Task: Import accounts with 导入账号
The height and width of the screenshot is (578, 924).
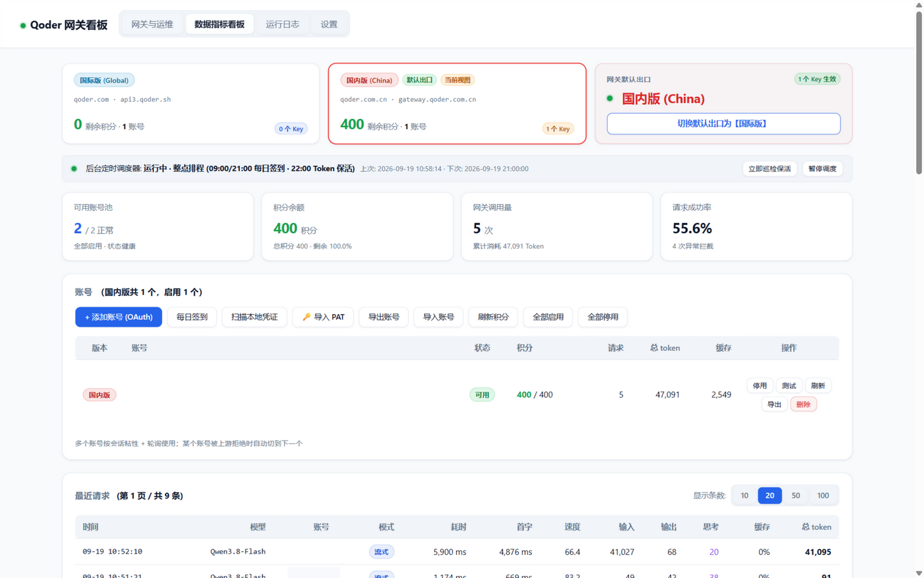Action: pos(438,317)
